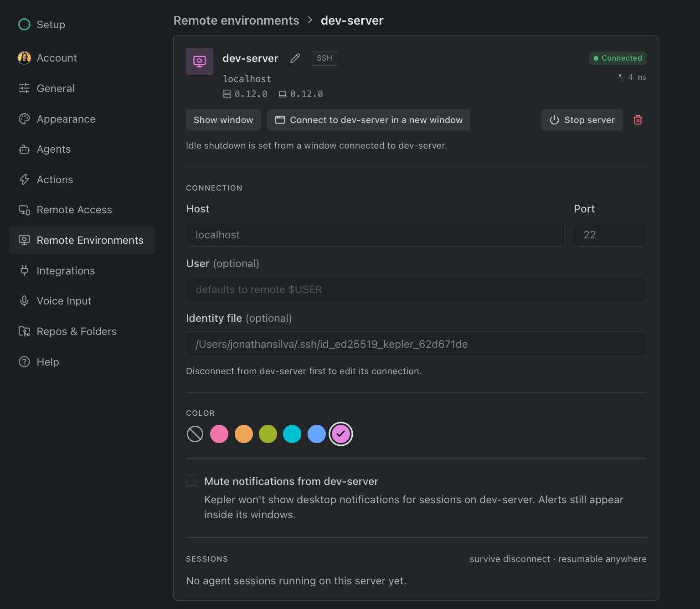Rename dev-server with the pencil icon
The height and width of the screenshot is (609, 700).
click(295, 58)
